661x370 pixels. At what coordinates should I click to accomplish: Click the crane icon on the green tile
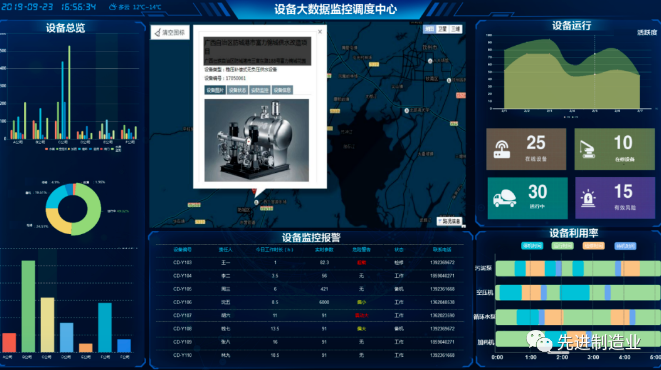click(587, 149)
